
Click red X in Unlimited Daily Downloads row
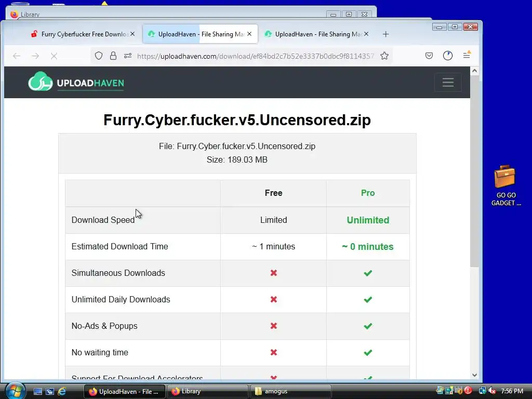point(273,299)
